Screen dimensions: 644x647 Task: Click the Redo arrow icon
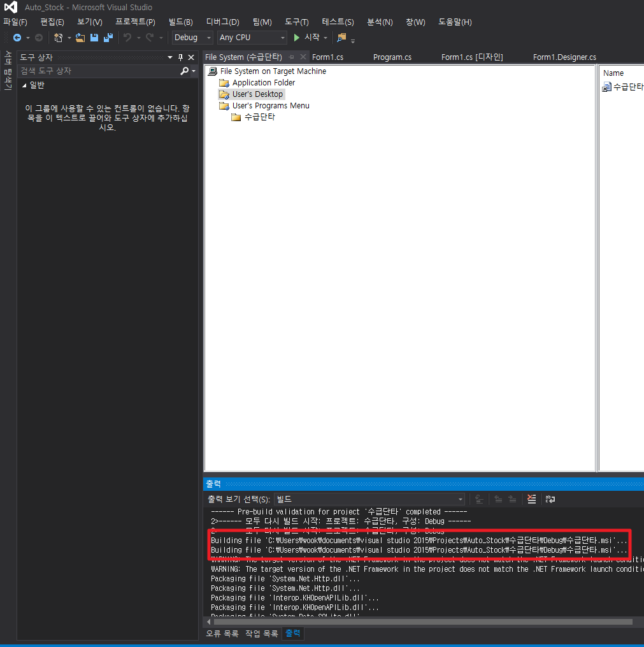[x=150, y=38]
